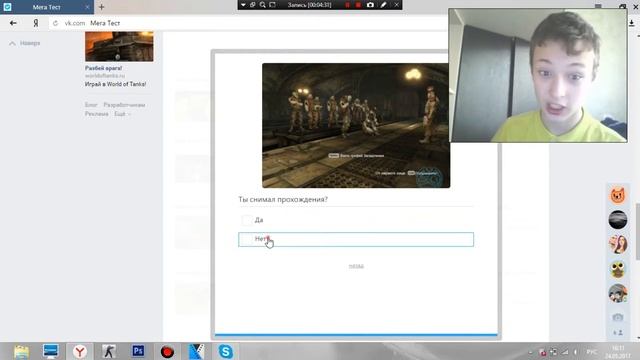Click the recorder region-select icon
Image resolution: width=640 pixels, height=360 pixels.
point(272,5)
